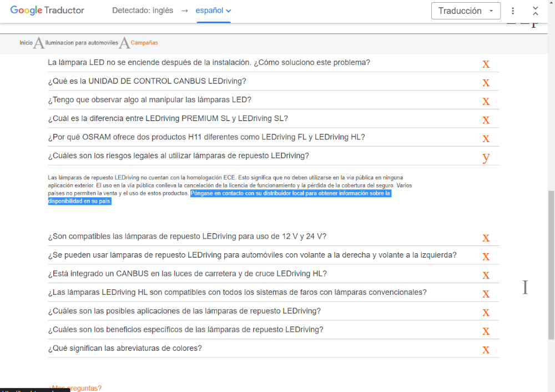The width and height of the screenshot is (555, 392).
Task: Click the x icon for LED no enciende row
Action: (x=486, y=64)
